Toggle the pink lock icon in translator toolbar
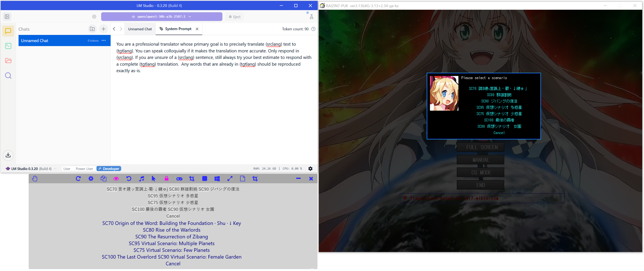 point(166,179)
